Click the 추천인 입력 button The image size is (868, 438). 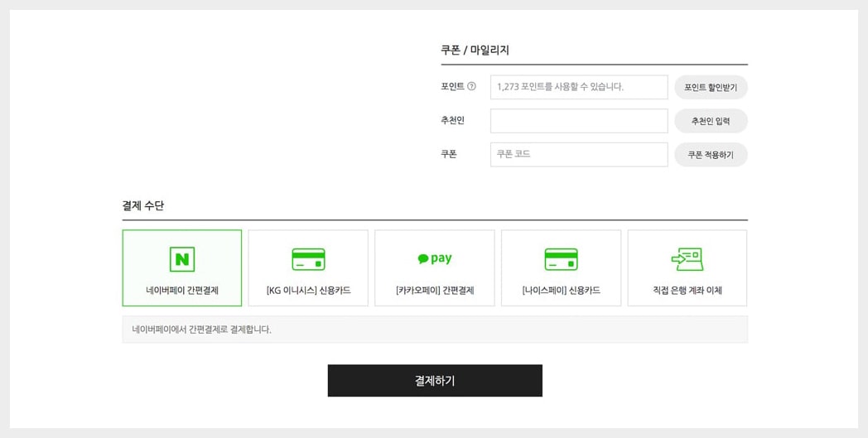coord(711,121)
